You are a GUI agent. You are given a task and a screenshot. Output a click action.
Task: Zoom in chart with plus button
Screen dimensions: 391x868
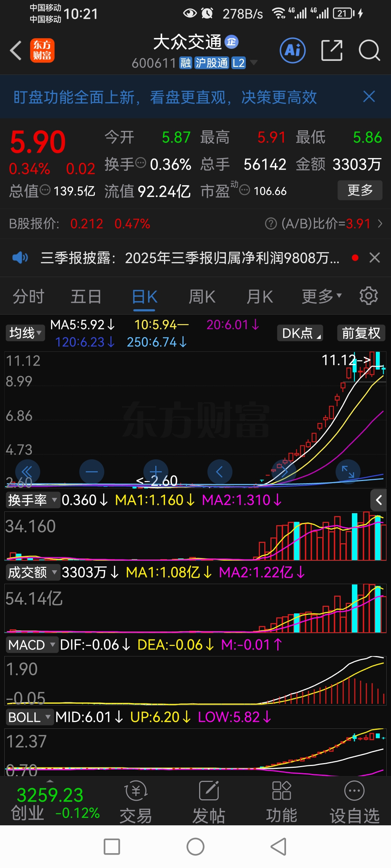pos(156,472)
